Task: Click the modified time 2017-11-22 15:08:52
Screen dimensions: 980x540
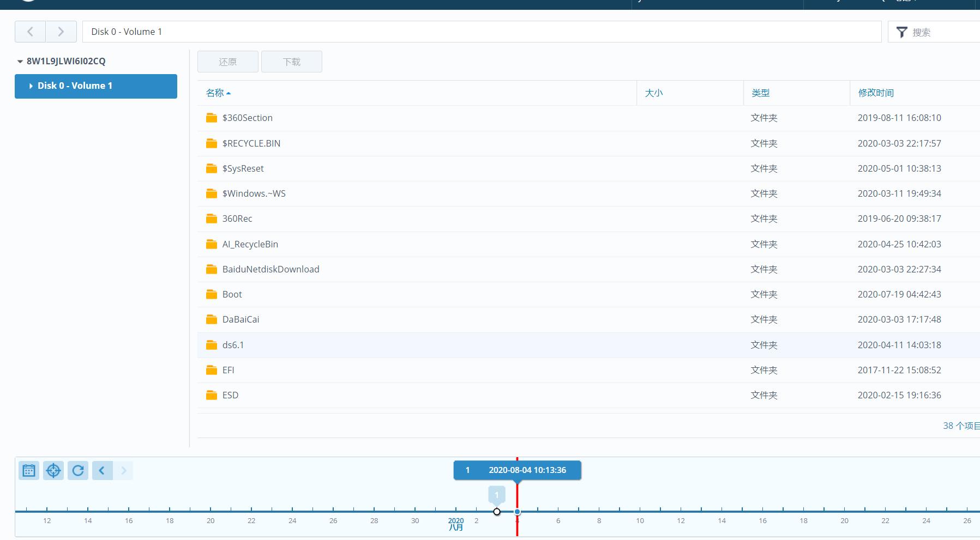Action: pyautogui.click(x=899, y=370)
